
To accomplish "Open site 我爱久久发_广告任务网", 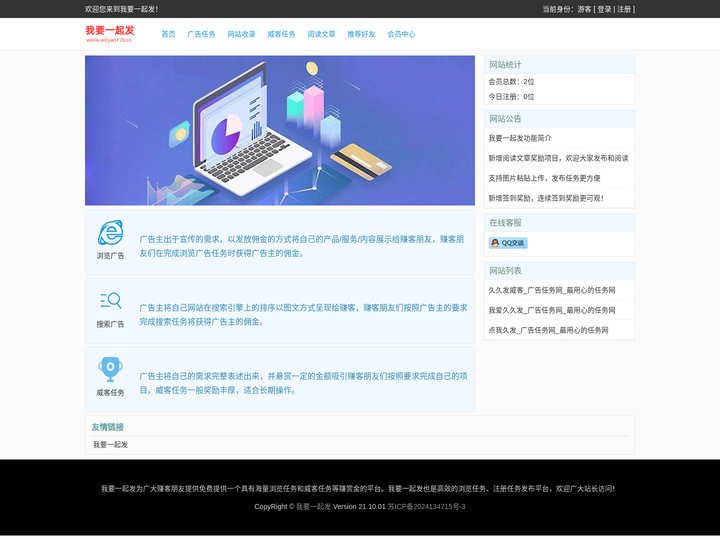I will [551, 310].
